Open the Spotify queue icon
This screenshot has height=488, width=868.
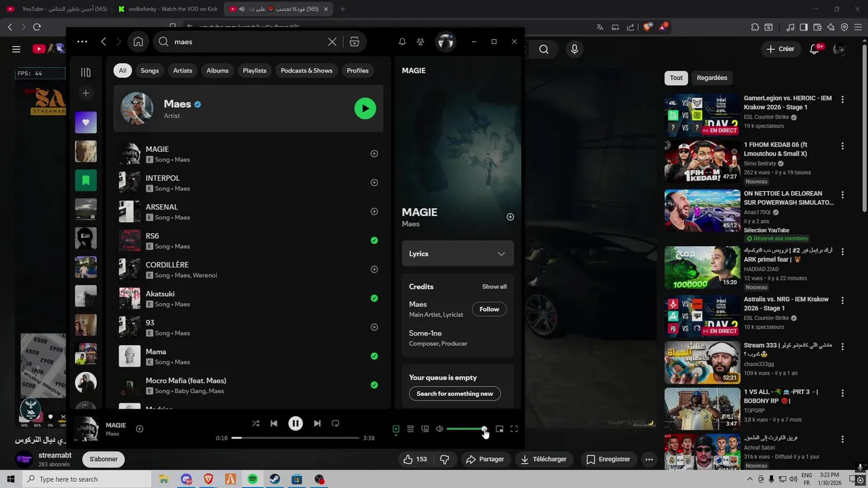410,428
